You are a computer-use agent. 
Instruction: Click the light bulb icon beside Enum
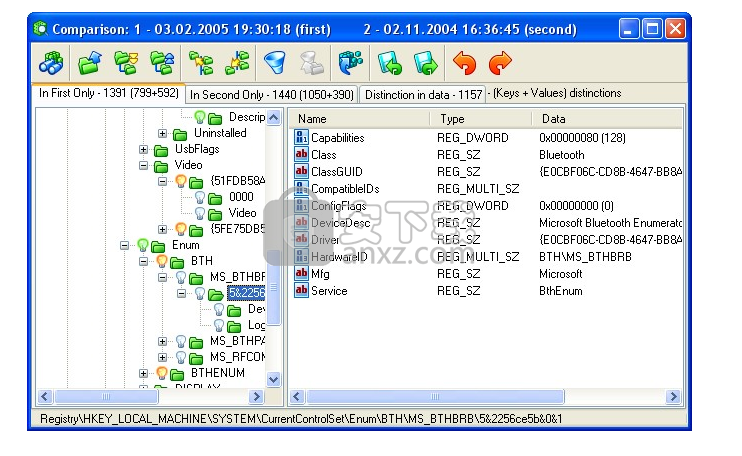[143, 245]
